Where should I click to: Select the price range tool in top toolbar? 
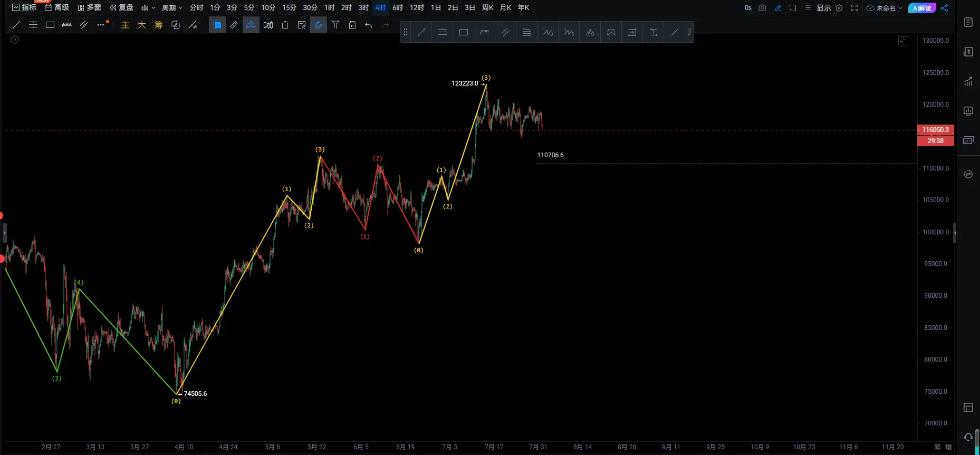(67, 25)
